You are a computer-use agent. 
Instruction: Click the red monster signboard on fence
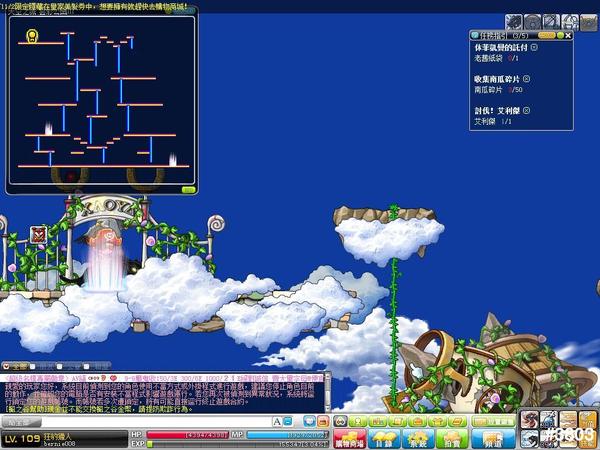tap(38, 235)
